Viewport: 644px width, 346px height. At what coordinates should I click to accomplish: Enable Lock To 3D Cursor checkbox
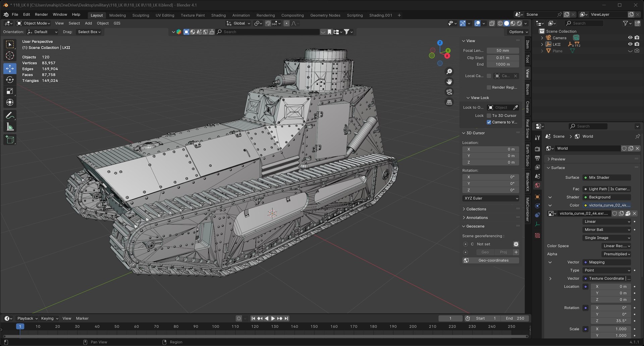tap(489, 116)
